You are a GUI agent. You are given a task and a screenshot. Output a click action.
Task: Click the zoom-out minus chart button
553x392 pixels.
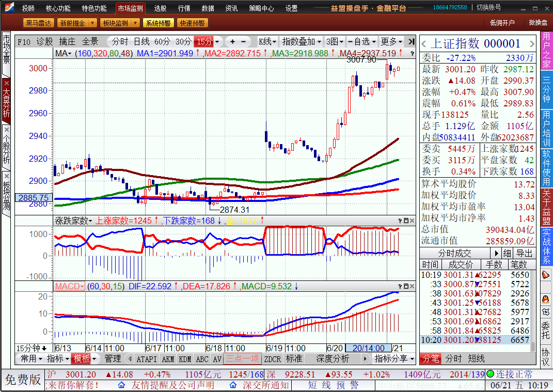tap(243, 42)
